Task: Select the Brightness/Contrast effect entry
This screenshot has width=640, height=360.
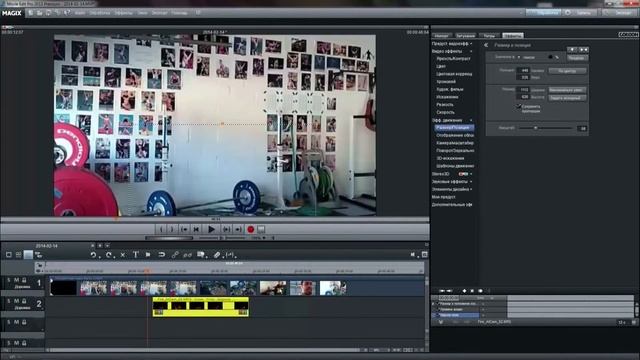Action: [x=453, y=59]
